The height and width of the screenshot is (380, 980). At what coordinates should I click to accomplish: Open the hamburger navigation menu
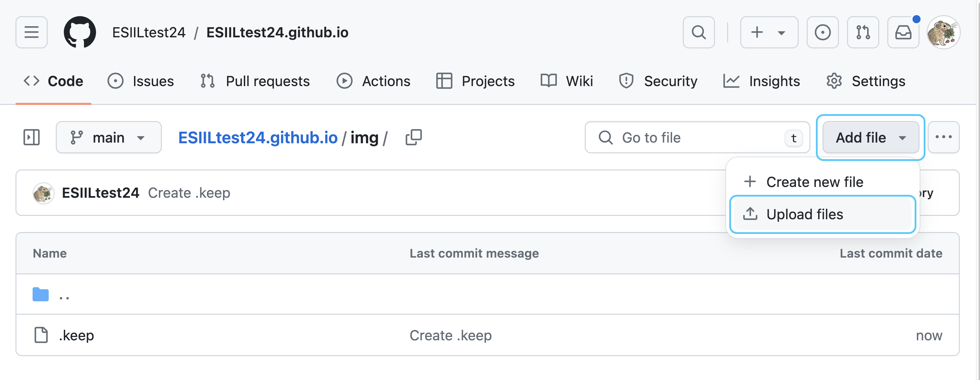(x=32, y=32)
